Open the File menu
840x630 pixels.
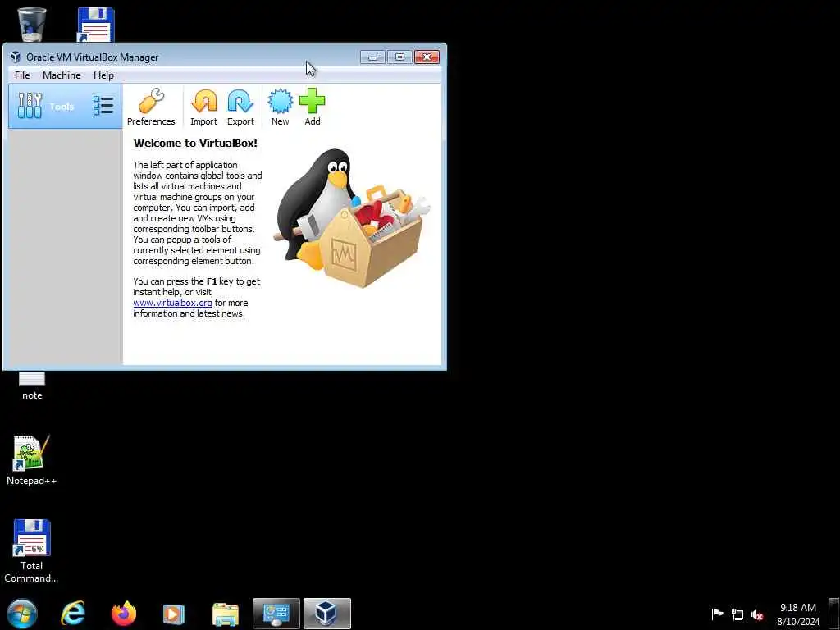(x=22, y=75)
